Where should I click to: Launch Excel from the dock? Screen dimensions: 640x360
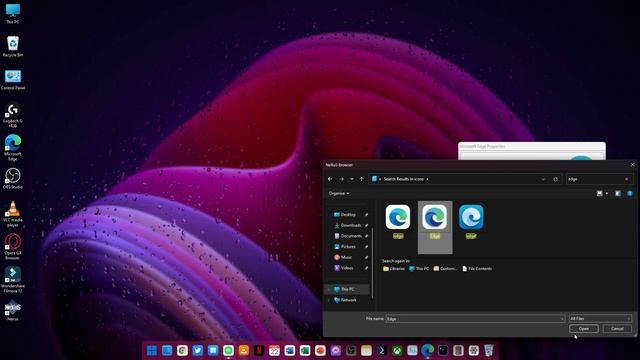pyautogui.click(x=305, y=350)
